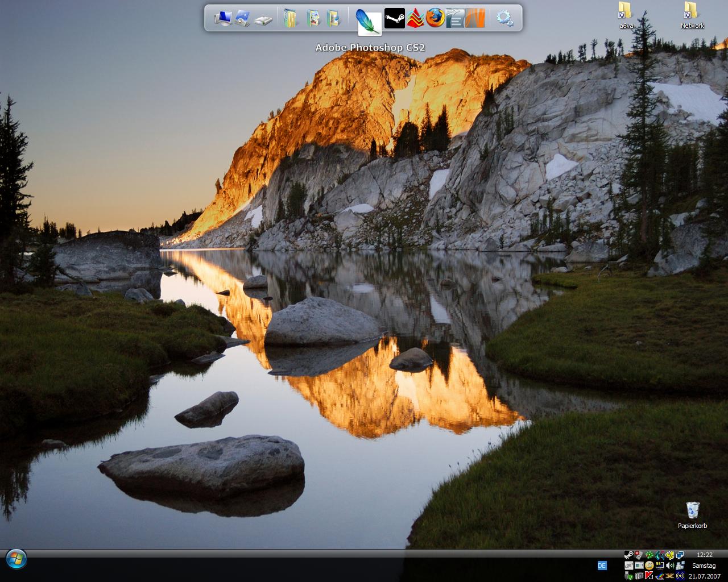Image resolution: width=728 pixels, height=582 pixels.
Task: Launch Adobe Photoshop CS2 from the dock
Action: pyautogui.click(x=369, y=21)
